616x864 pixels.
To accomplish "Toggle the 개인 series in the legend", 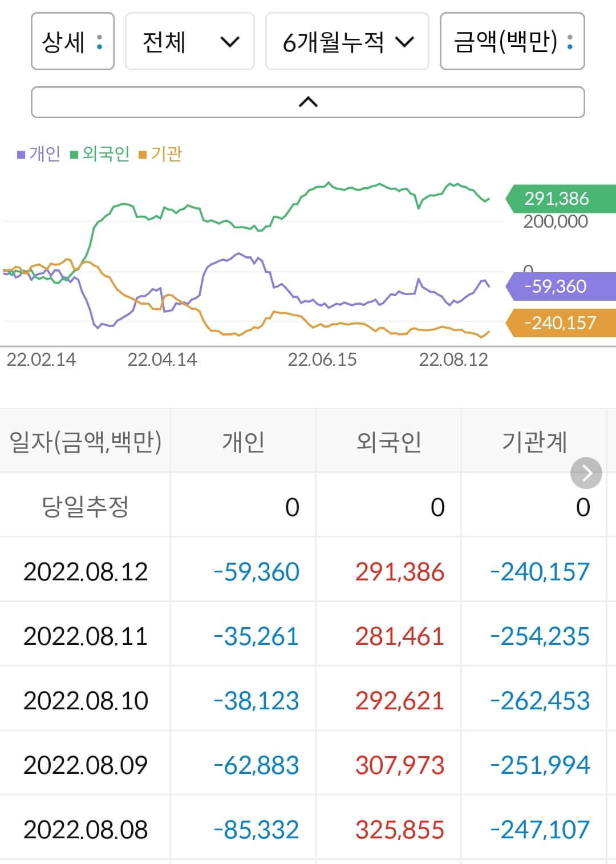I will point(44,153).
